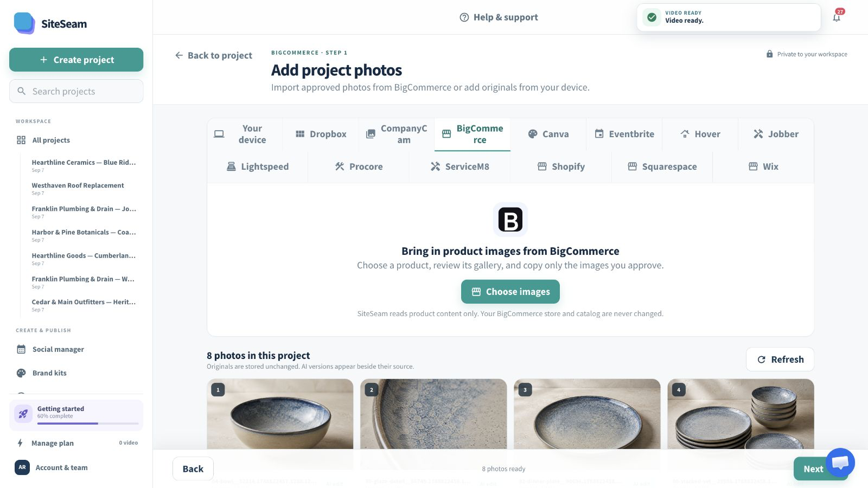Click the AR account avatar
The width and height of the screenshot is (868, 488).
tap(22, 467)
